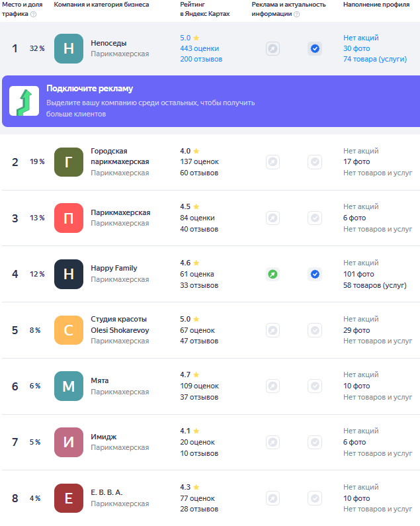
Task: Click the Е. В. В. А. red E avatar
Action: click(69, 498)
